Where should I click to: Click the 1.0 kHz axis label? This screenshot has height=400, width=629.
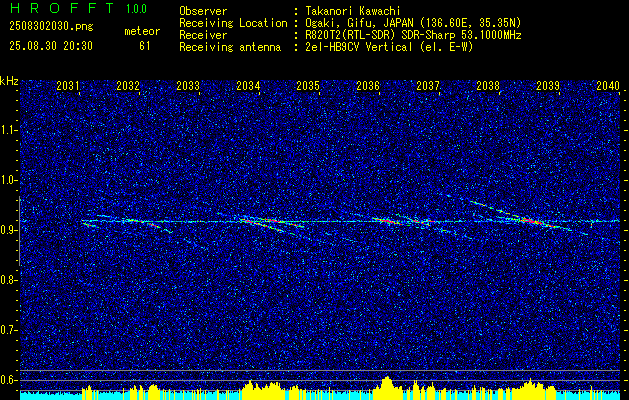(9, 180)
